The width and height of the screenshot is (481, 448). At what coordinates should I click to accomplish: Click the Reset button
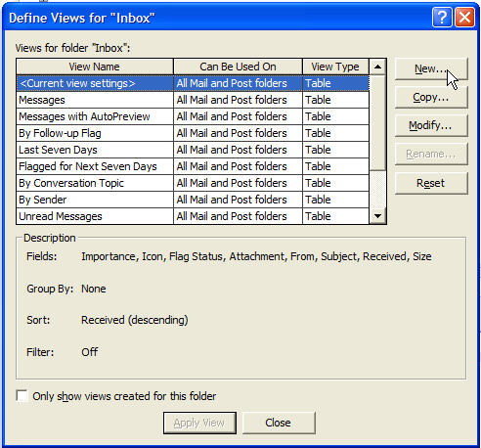click(x=431, y=183)
